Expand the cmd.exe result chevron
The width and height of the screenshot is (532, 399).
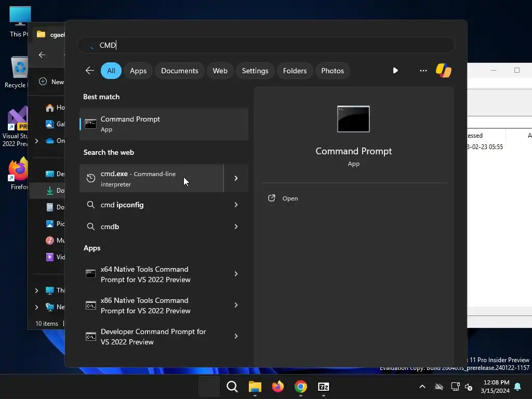pyautogui.click(x=236, y=179)
